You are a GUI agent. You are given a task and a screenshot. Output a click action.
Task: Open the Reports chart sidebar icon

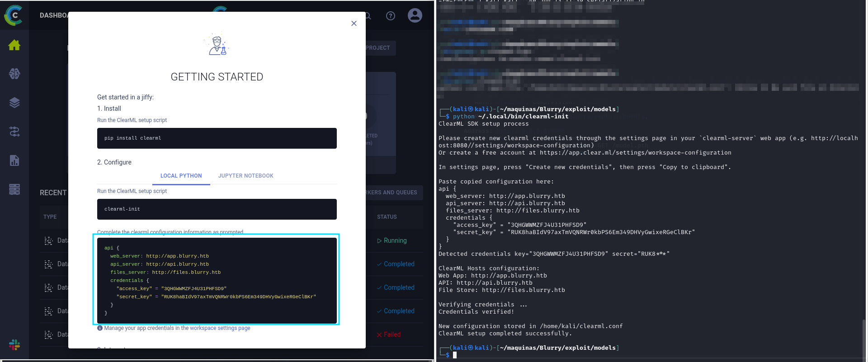(x=14, y=160)
